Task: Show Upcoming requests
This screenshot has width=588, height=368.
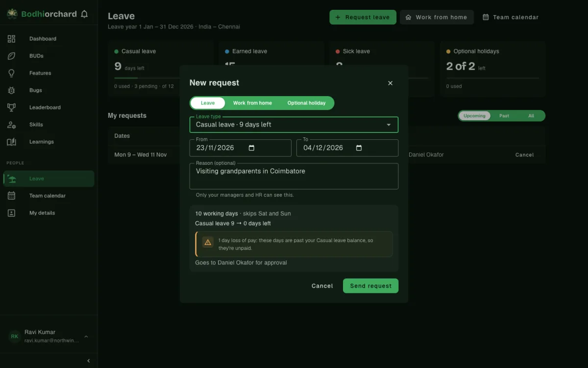Action: click(x=474, y=116)
